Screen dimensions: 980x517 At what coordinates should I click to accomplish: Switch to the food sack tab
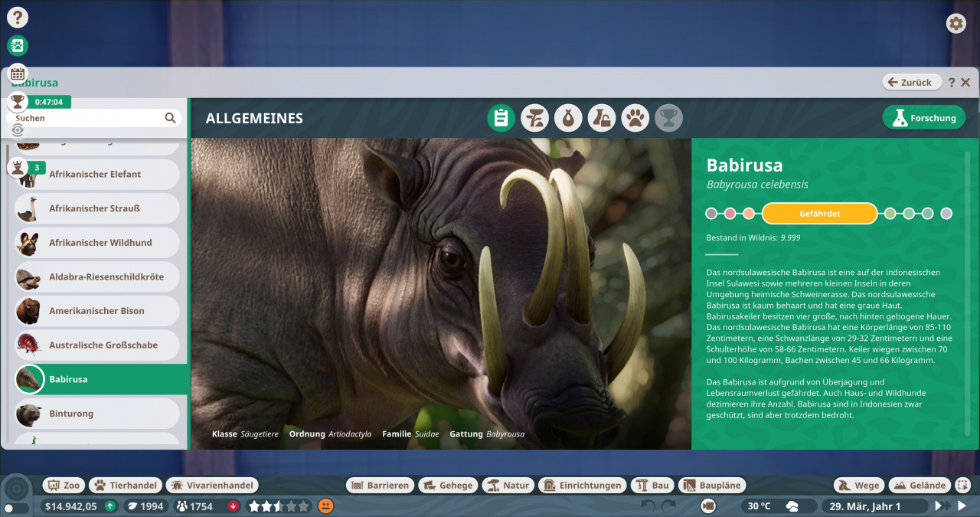tap(568, 118)
